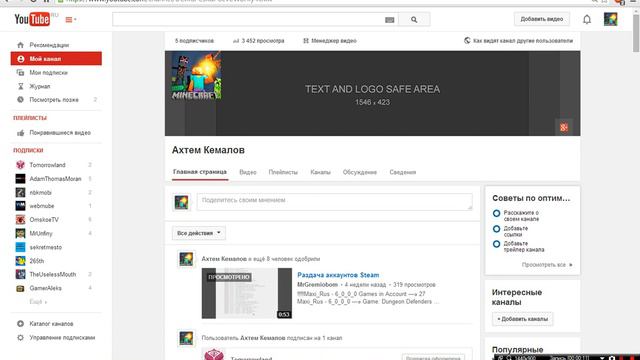Image resolution: width=640 pixels, height=360 pixels.
Task: Click the channel name Ахтем Кемалов heading
Action: click(208, 150)
